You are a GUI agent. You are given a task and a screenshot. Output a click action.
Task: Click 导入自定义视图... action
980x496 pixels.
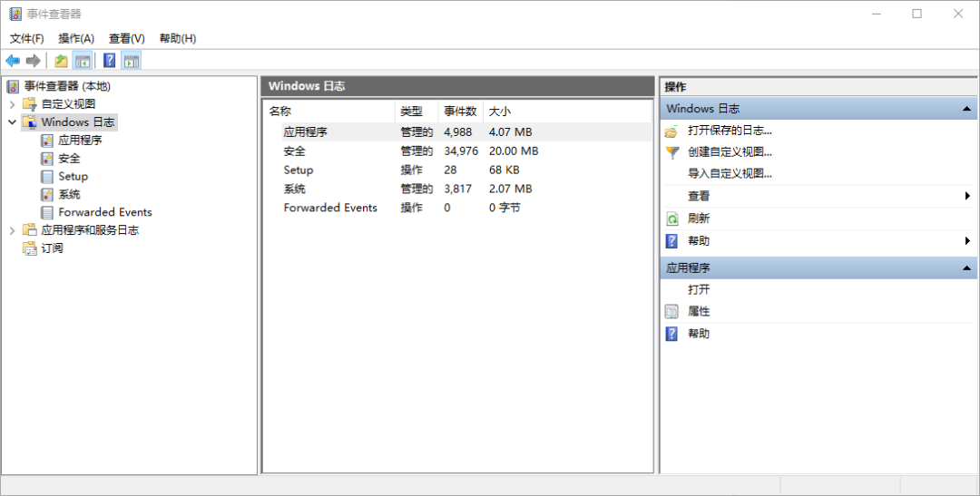click(730, 174)
